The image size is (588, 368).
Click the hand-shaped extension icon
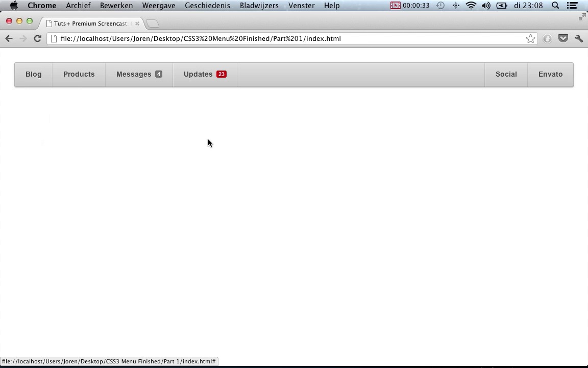click(x=547, y=39)
